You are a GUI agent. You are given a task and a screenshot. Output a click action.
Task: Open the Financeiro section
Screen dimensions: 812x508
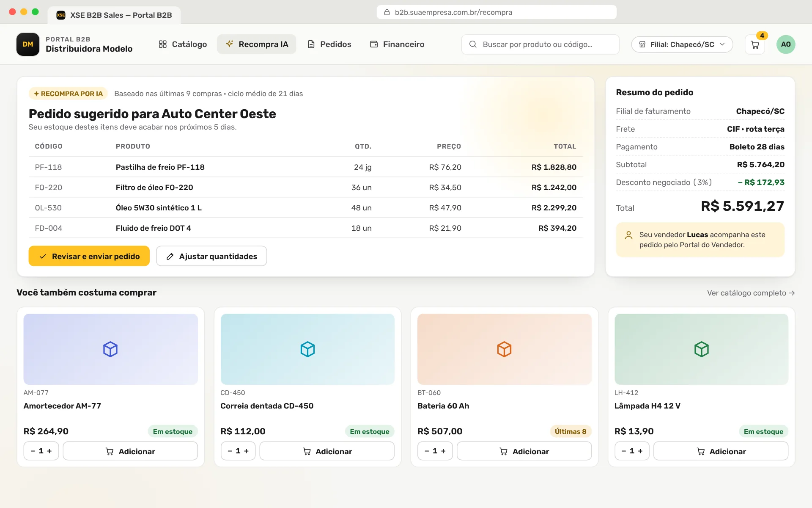397,44
